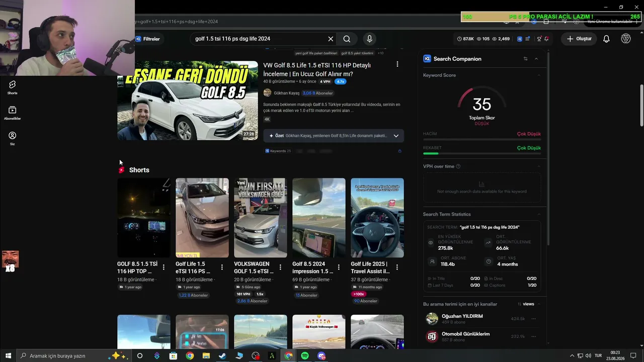The width and height of the screenshot is (644, 362).
Task: Open more options for VW Golf 8.5 video
Action: (397, 64)
